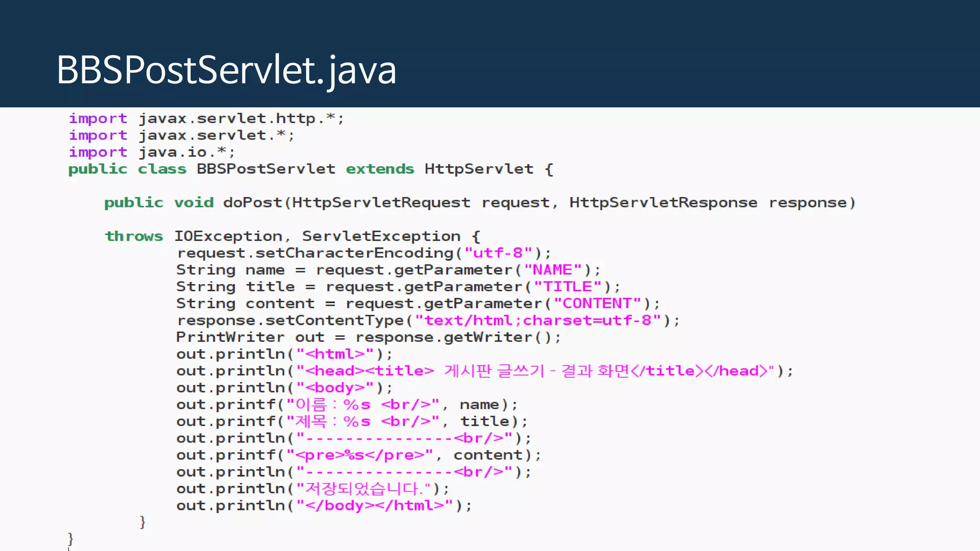
Task: Click the out.println("저장되었습니다.") line
Action: point(313,488)
